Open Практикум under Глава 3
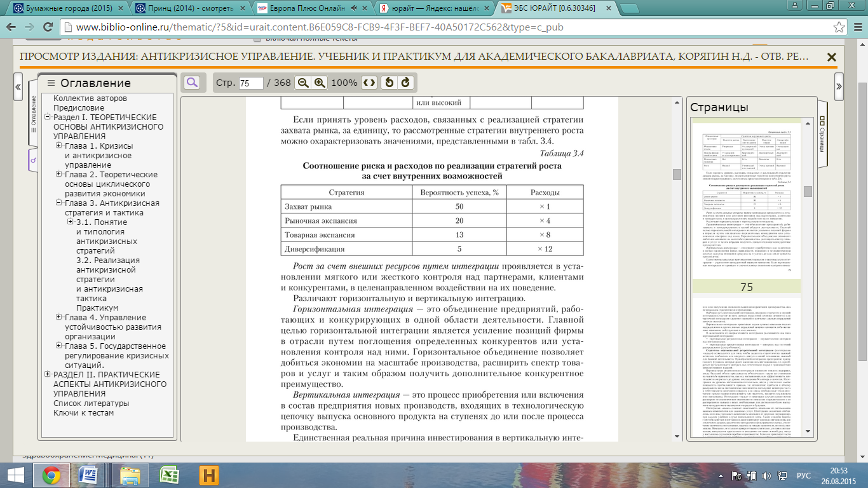 pyautogui.click(x=97, y=308)
